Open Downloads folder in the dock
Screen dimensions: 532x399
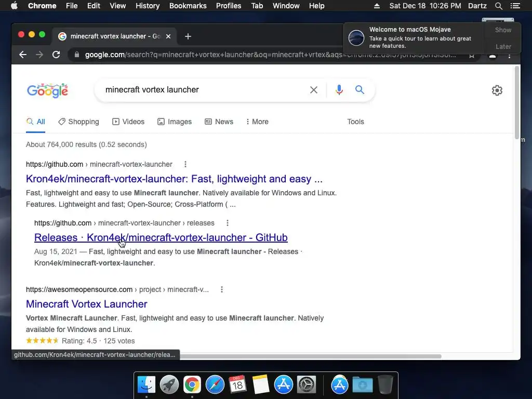(x=362, y=385)
